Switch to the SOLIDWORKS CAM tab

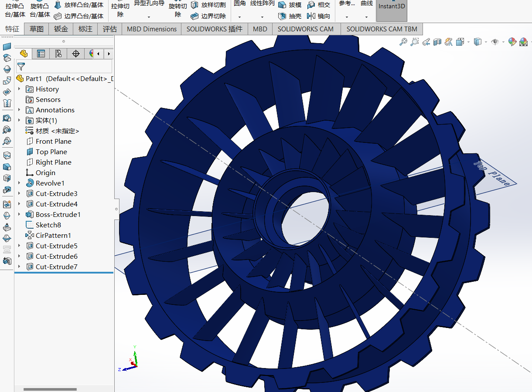305,29
